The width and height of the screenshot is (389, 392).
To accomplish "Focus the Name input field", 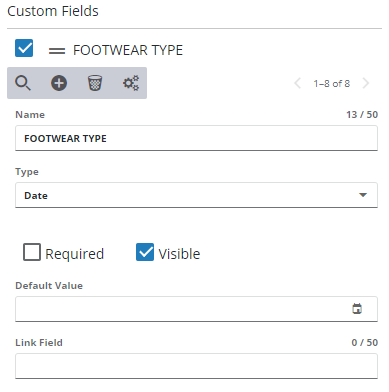I will point(196,138).
